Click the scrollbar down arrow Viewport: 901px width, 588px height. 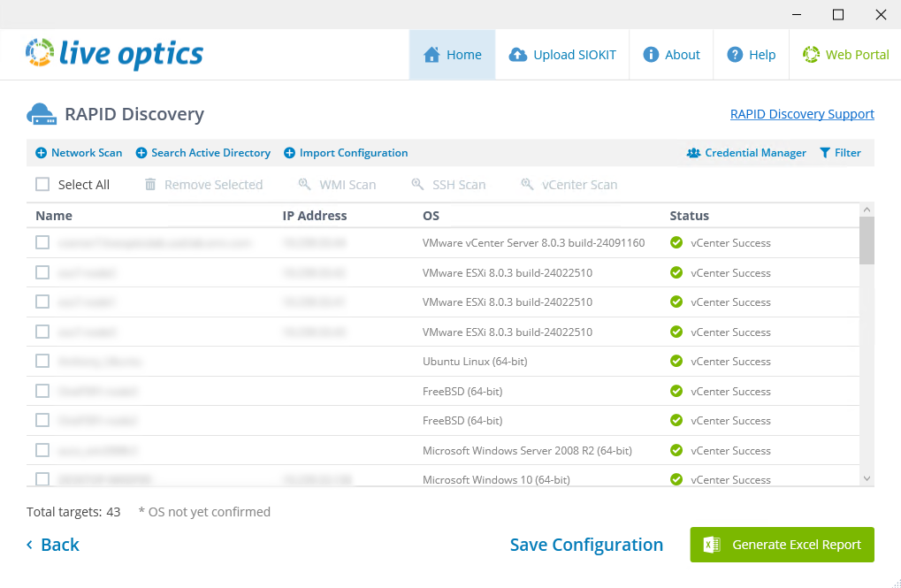coord(867,477)
